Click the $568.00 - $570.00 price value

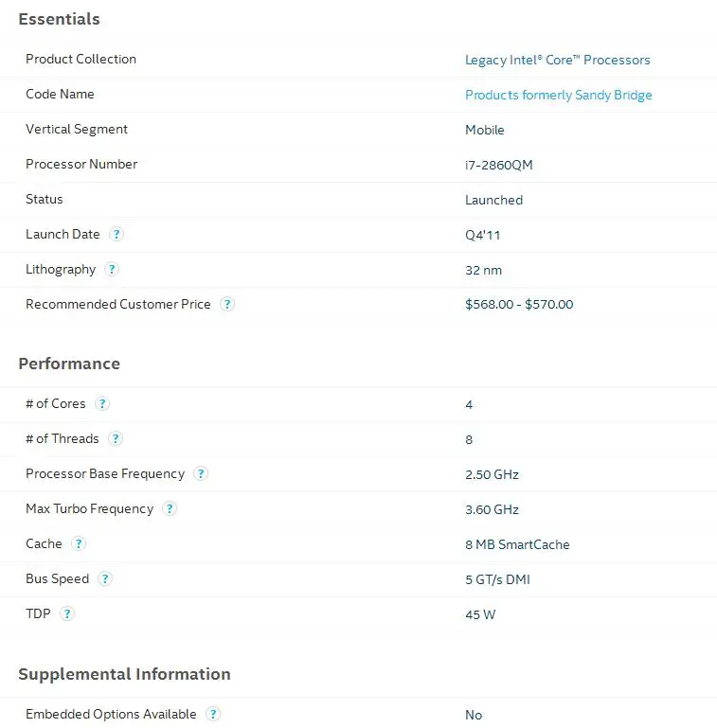coord(519,304)
